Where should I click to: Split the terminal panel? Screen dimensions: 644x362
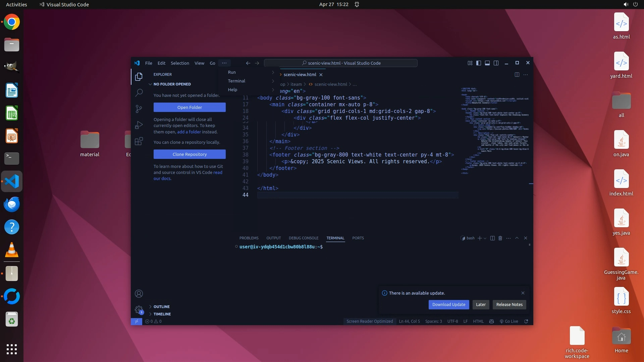[492, 238]
